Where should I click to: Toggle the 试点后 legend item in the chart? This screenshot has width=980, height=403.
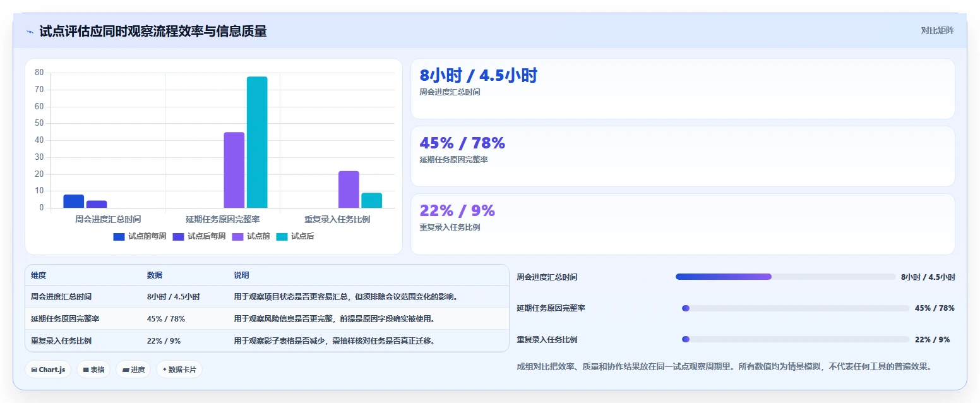click(296, 236)
